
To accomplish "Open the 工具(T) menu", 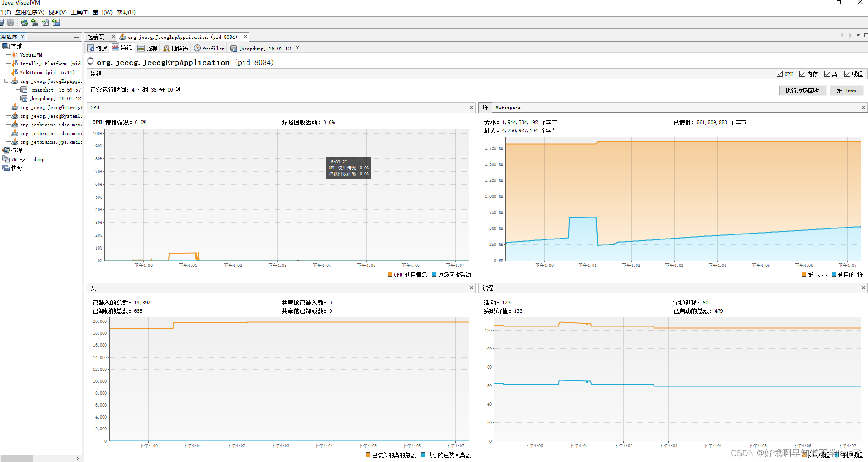I will (80, 12).
